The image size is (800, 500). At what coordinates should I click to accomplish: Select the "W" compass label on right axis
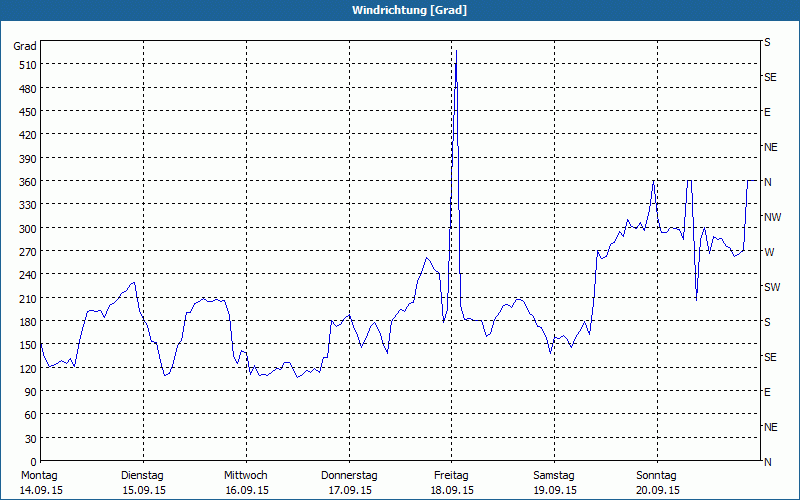[x=768, y=252]
